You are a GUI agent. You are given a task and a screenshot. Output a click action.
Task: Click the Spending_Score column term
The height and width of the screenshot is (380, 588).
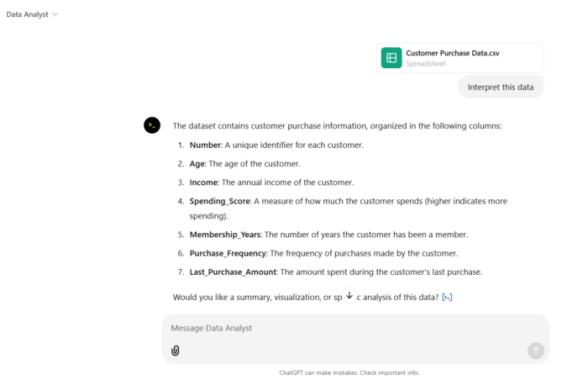[x=219, y=201]
